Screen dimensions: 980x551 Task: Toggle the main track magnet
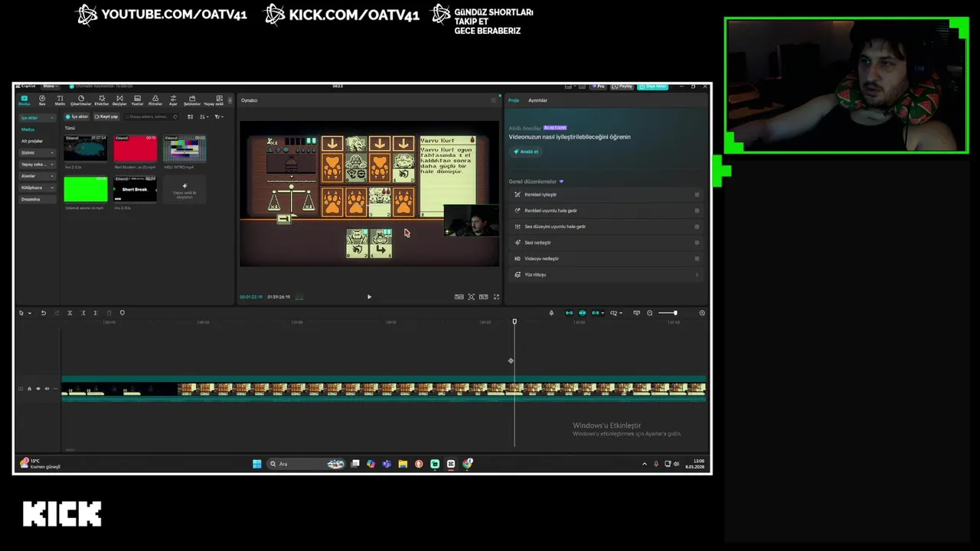pyautogui.click(x=569, y=313)
